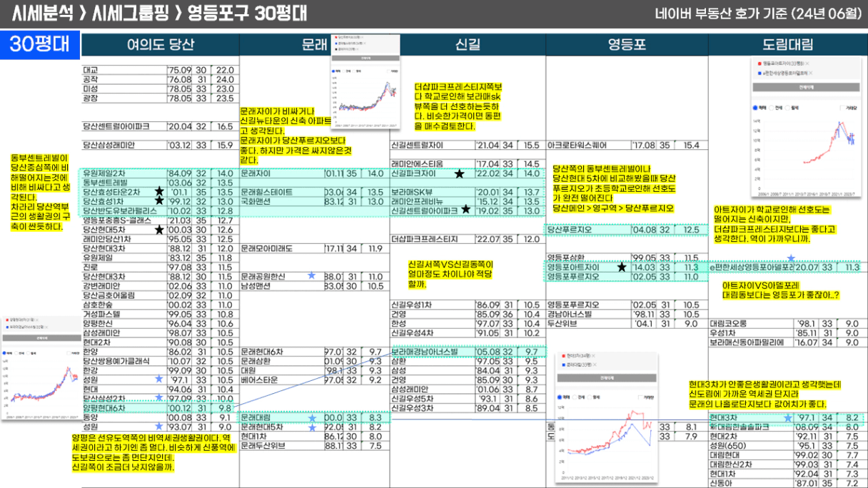Select the 래미안에스티움 cell
This screenshot has height=488, width=868.
point(433,164)
